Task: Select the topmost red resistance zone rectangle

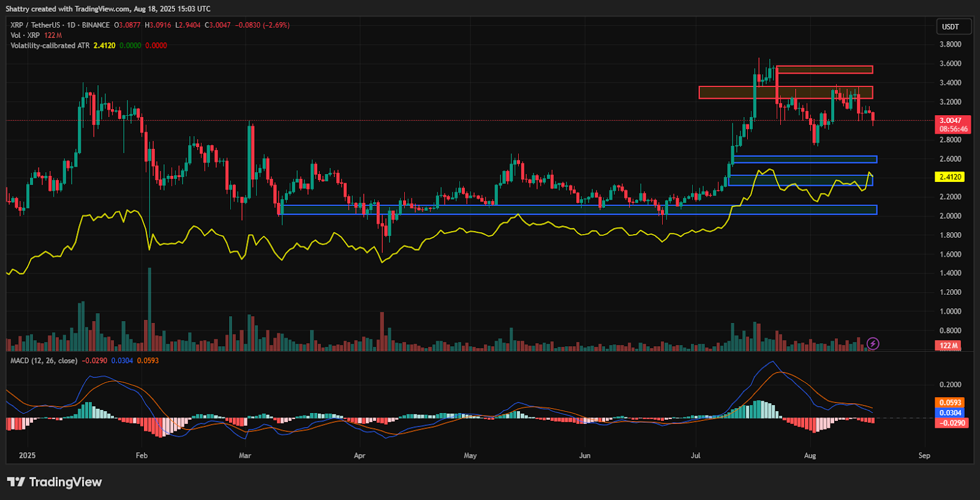Action: pos(824,70)
